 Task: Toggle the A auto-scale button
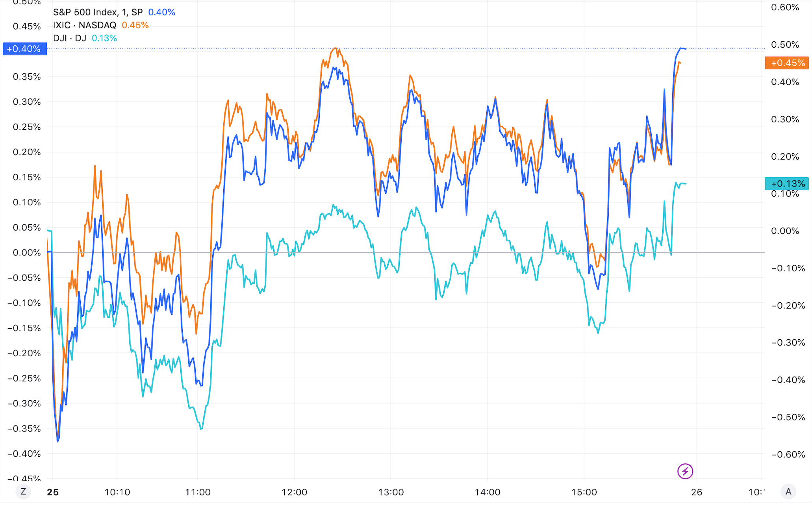(788, 491)
